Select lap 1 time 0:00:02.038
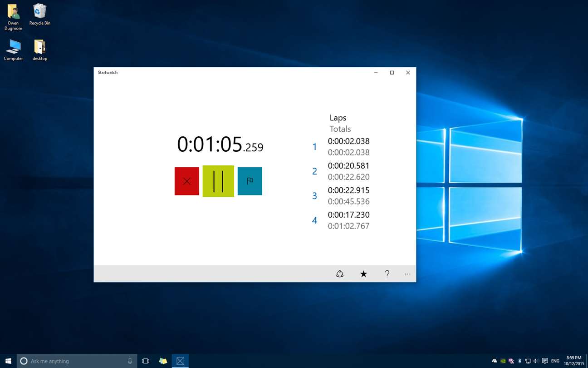The height and width of the screenshot is (368, 588). pos(348,141)
